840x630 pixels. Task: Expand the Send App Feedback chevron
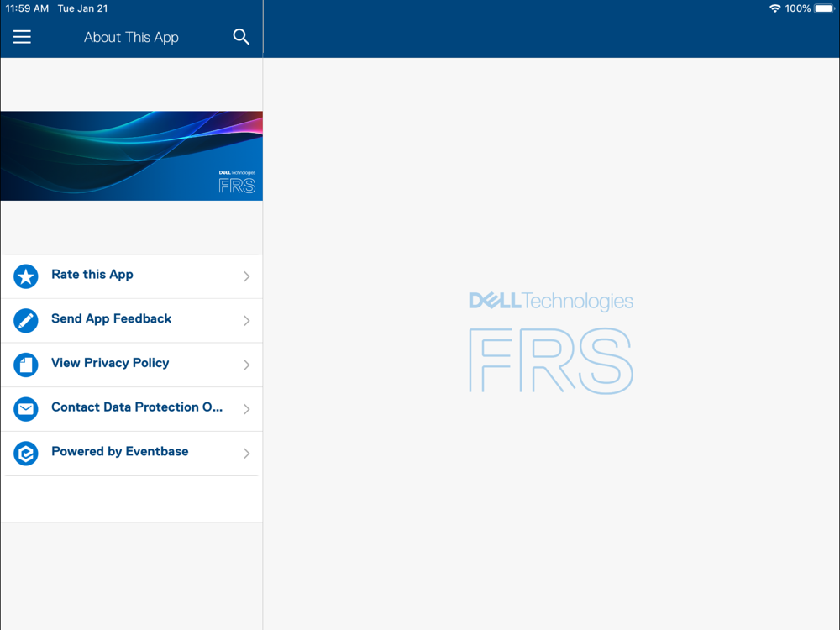[246, 321]
